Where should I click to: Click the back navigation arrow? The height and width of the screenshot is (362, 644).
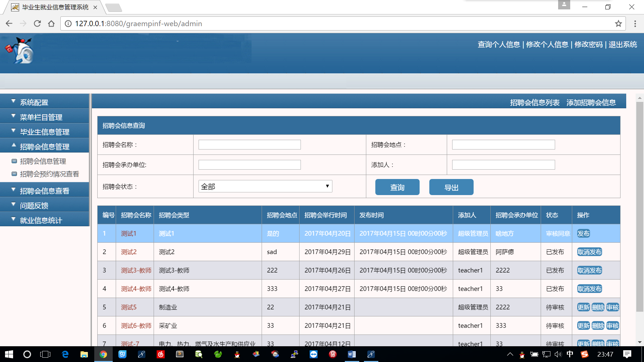pyautogui.click(x=9, y=23)
